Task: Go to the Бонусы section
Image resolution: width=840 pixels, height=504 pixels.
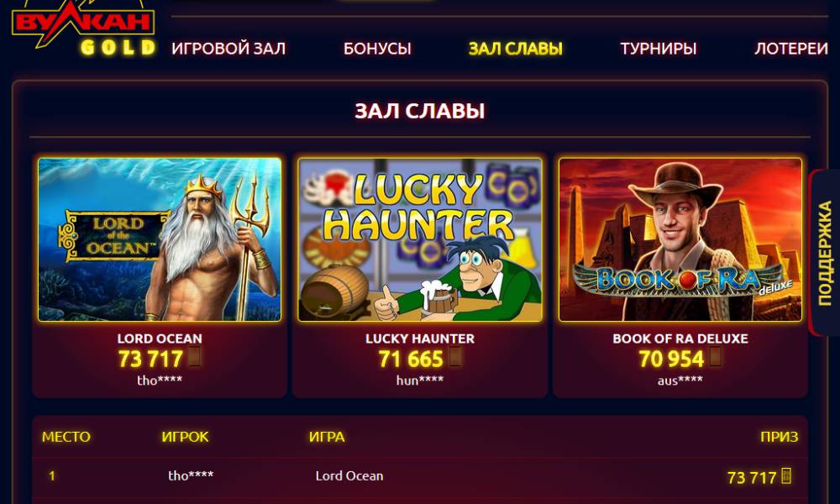Action: click(x=377, y=49)
